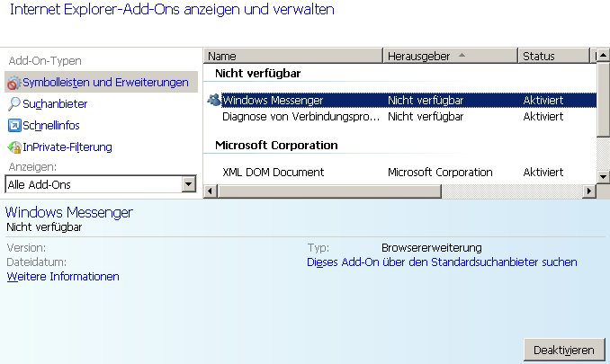Click Nicht verfügbar publisher of Diagnose row
This screenshot has height=364, width=610.
(x=426, y=117)
